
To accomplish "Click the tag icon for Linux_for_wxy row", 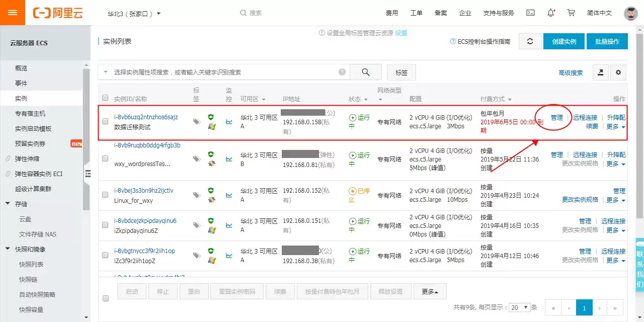I will point(196,195).
